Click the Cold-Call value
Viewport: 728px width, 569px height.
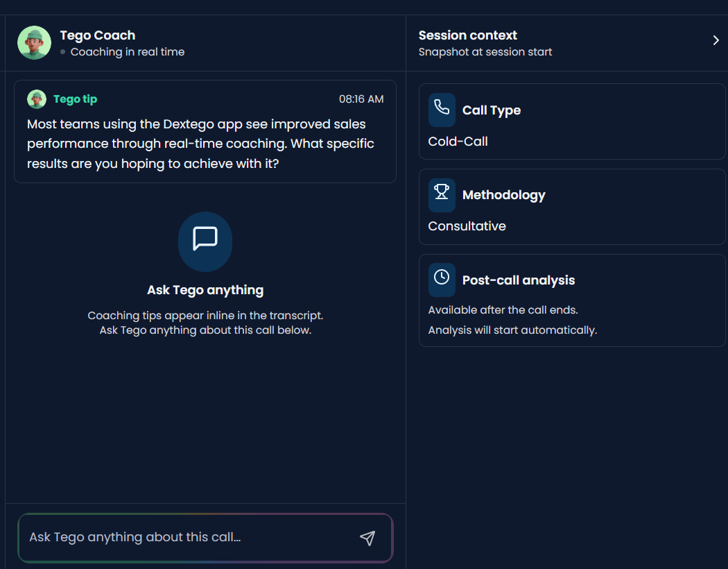click(458, 141)
